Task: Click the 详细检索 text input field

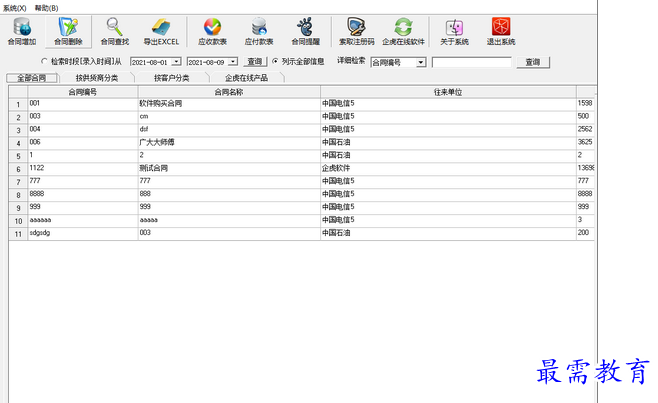Action: click(x=472, y=63)
